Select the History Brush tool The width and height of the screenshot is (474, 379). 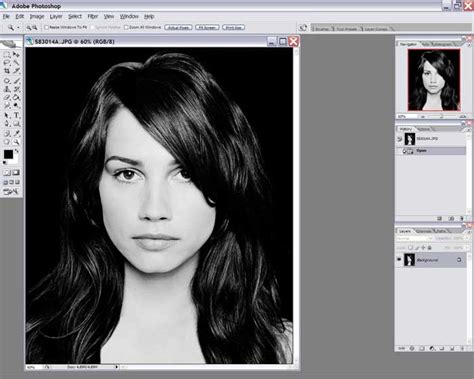tap(16, 89)
